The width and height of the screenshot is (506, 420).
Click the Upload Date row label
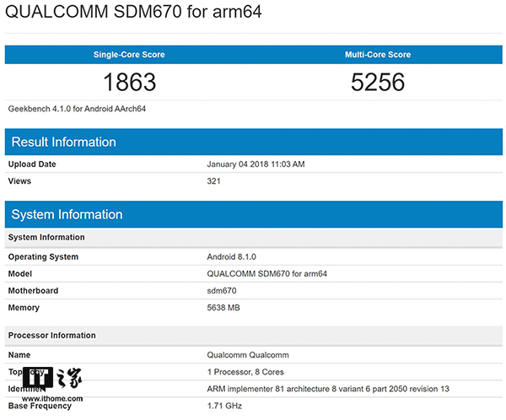pos(32,164)
